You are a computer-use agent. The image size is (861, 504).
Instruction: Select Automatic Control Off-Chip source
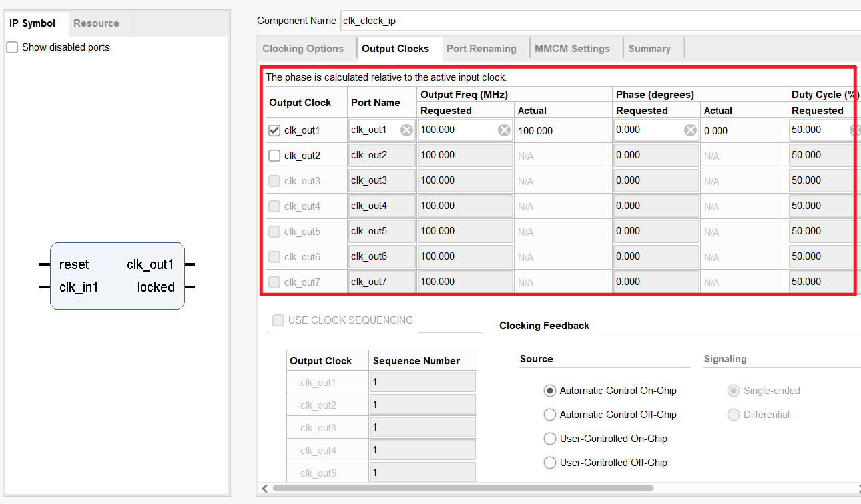(550, 415)
